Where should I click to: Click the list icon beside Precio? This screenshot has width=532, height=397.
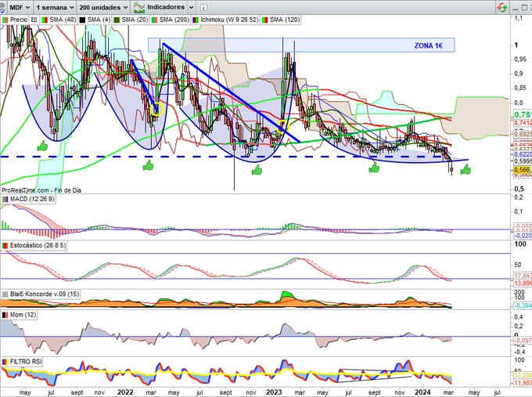34,20
